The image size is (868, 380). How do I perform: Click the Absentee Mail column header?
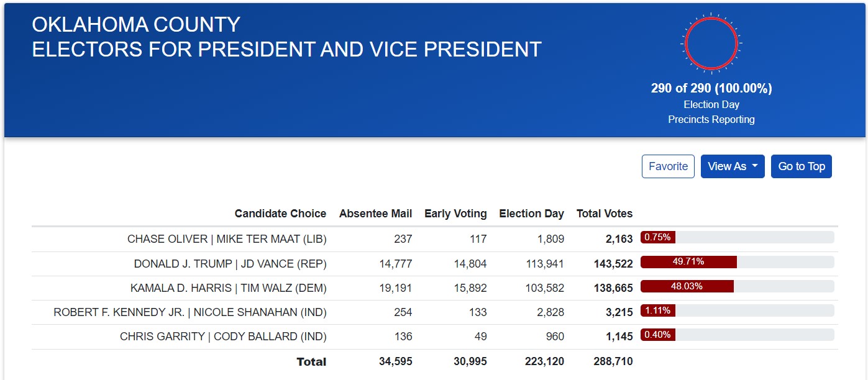click(x=375, y=214)
